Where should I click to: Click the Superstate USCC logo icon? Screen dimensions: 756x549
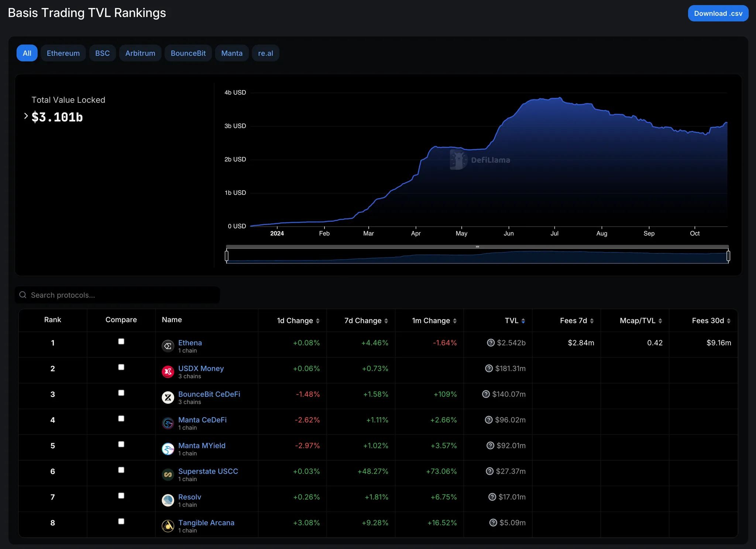pyautogui.click(x=168, y=475)
